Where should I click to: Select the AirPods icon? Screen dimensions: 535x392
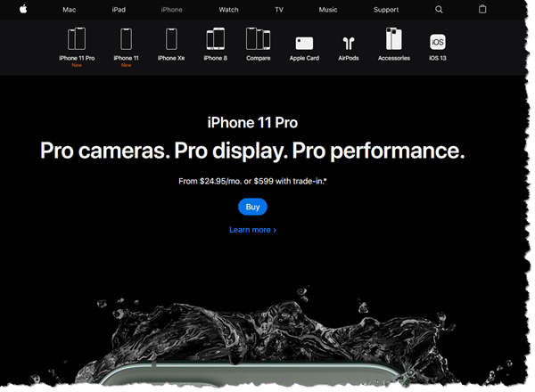(x=349, y=42)
